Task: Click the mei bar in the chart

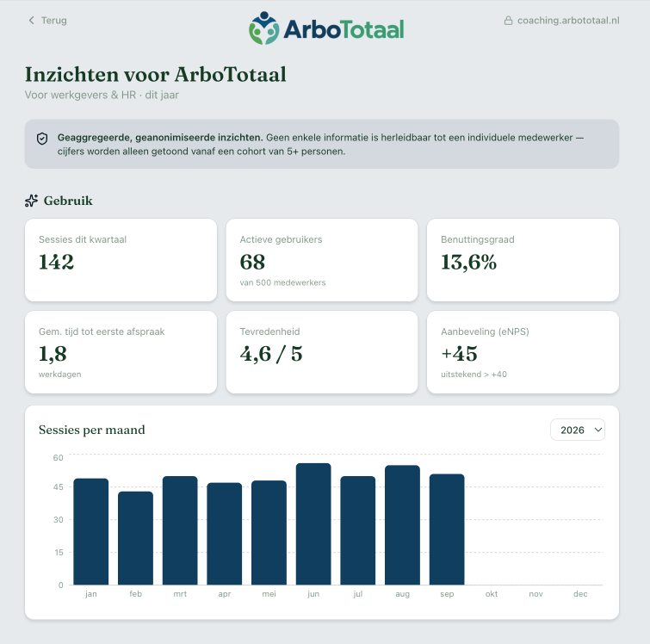Action: [269, 533]
